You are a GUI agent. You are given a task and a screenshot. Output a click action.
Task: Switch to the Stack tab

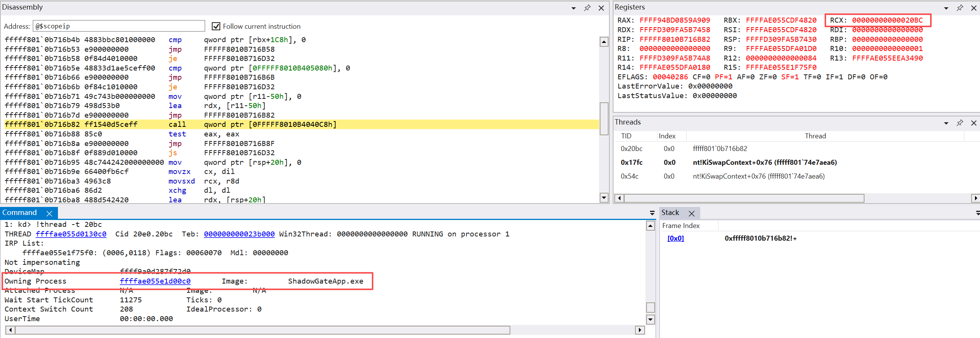tap(670, 213)
